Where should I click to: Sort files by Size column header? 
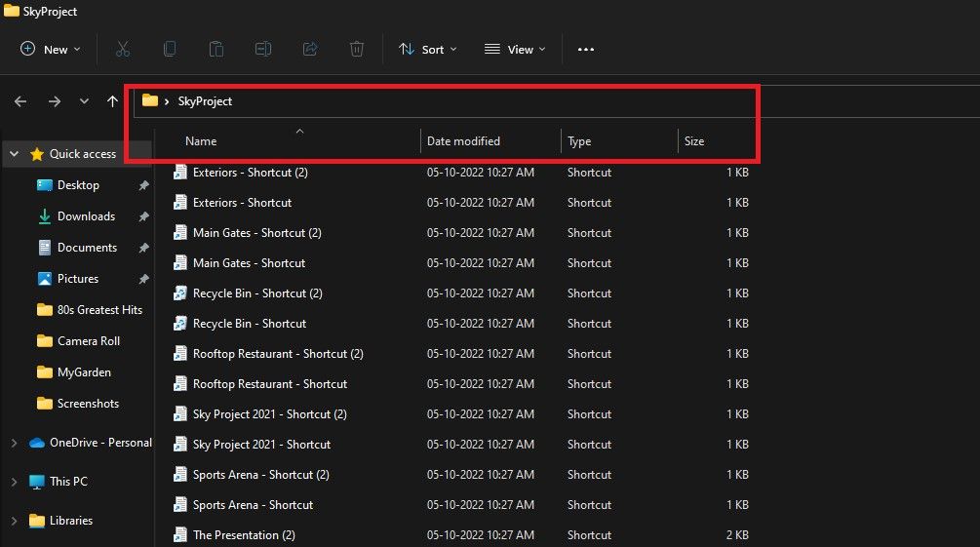point(694,141)
